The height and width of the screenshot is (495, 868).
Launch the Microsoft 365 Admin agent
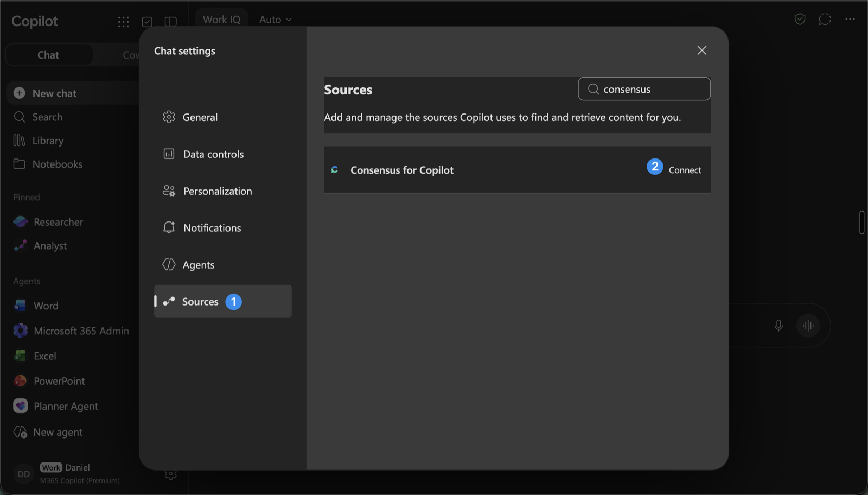71,331
